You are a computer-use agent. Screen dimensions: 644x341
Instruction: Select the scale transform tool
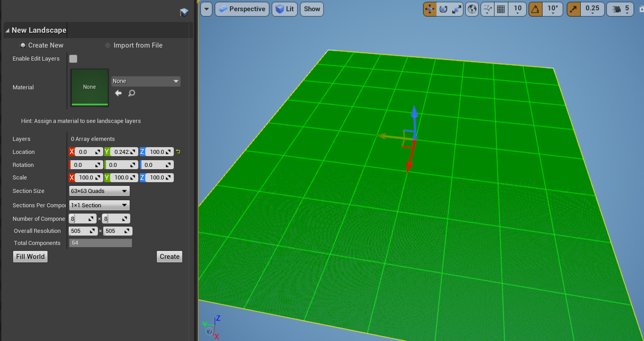[x=457, y=9]
